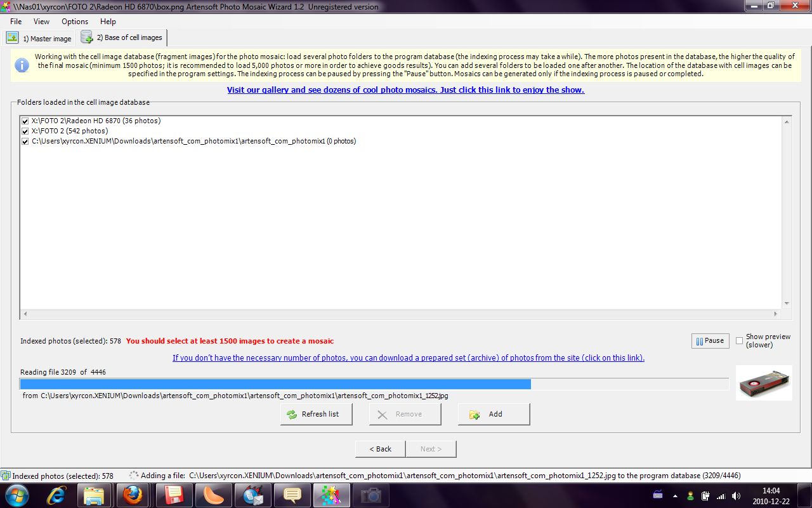Click the 'select at least 1500 images' warning text

coord(230,341)
